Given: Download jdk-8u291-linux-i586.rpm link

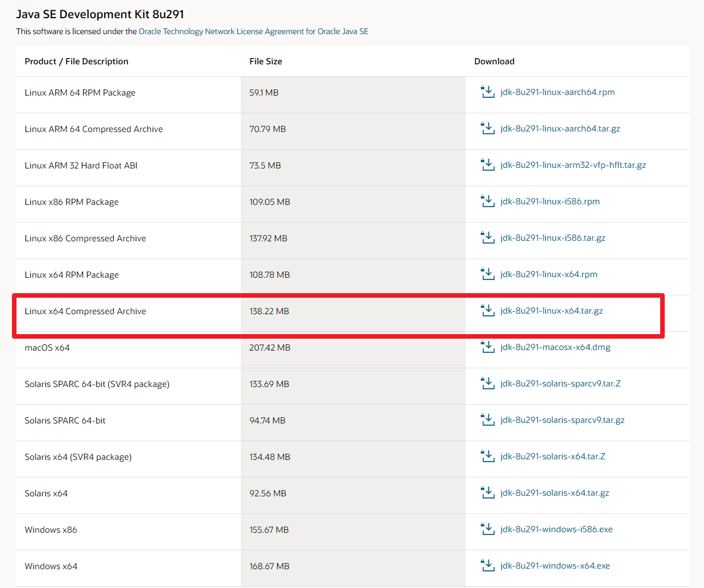Looking at the screenshot, I should pos(550,202).
